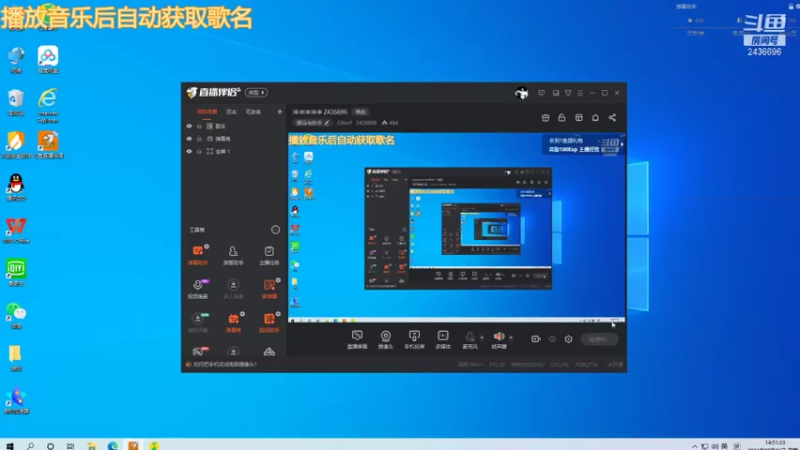This screenshot has height=450, width=800.
Task: Switch to the third scene tab
Action: (x=253, y=112)
